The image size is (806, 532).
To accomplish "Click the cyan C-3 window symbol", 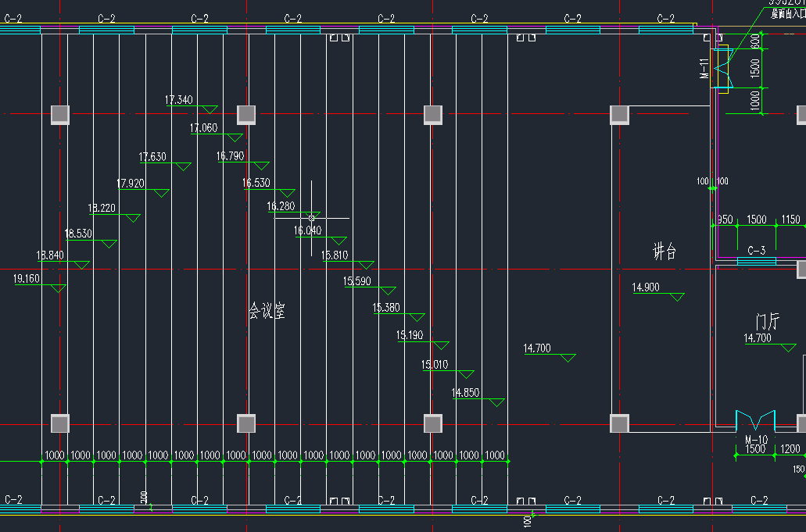I will click(x=756, y=262).
